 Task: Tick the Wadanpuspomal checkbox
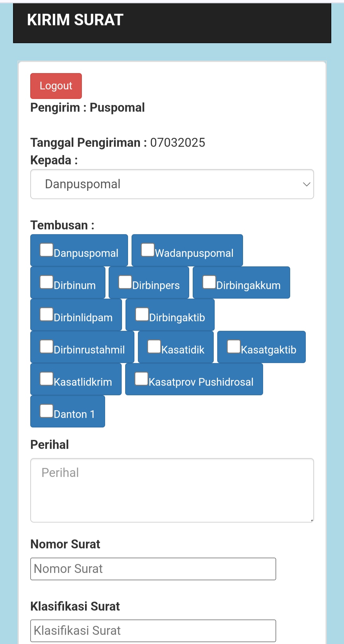148,250
